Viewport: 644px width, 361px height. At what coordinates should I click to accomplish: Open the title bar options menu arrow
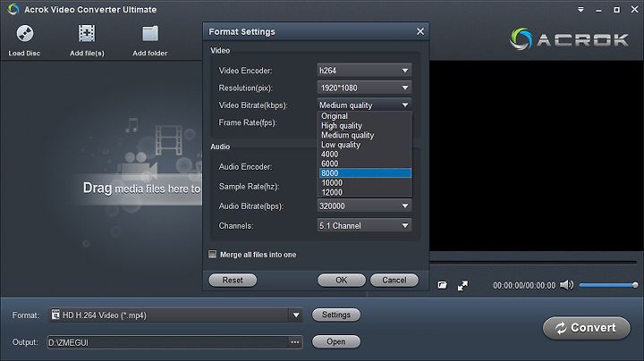coord(580,10)
